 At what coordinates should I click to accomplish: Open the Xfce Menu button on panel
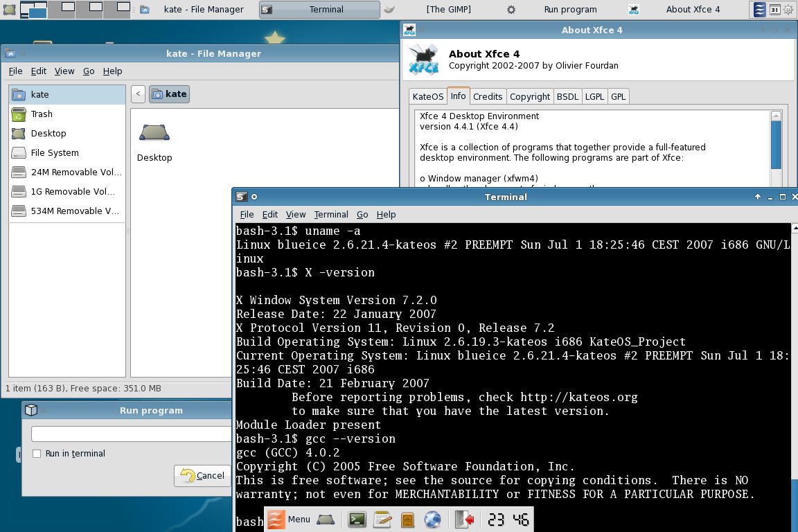pos(289,520)
